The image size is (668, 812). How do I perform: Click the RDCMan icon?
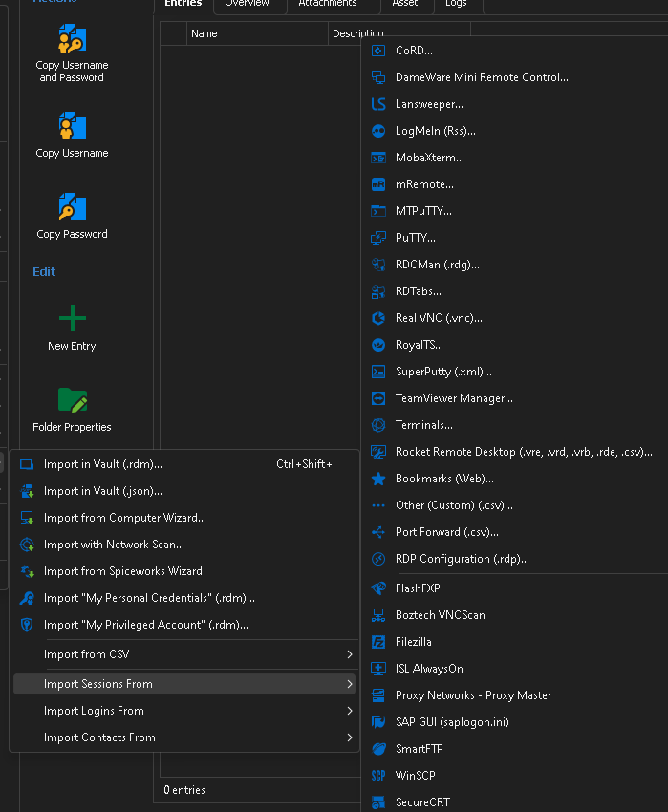coord(378,265)
